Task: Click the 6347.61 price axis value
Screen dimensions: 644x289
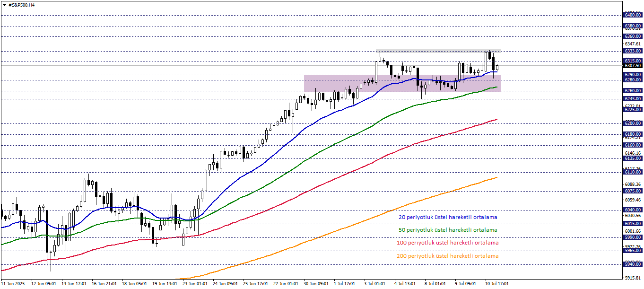Action: (633, 44)
